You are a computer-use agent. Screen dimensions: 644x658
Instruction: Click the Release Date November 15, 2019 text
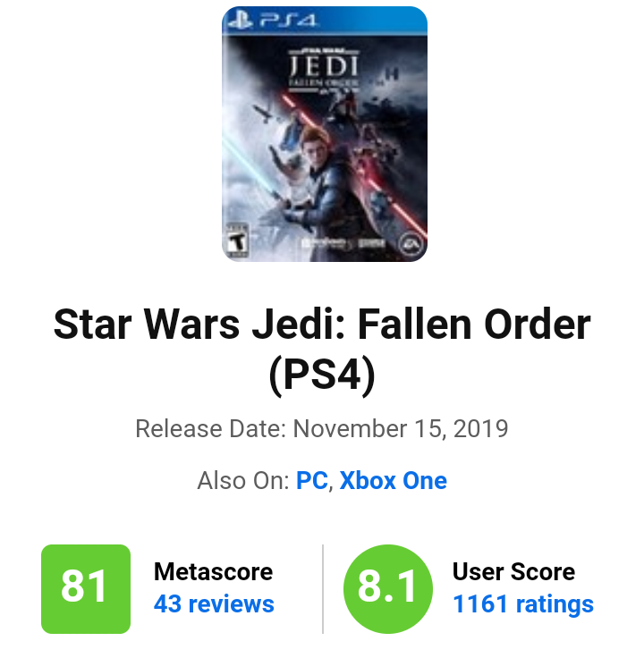pos(322,428)
